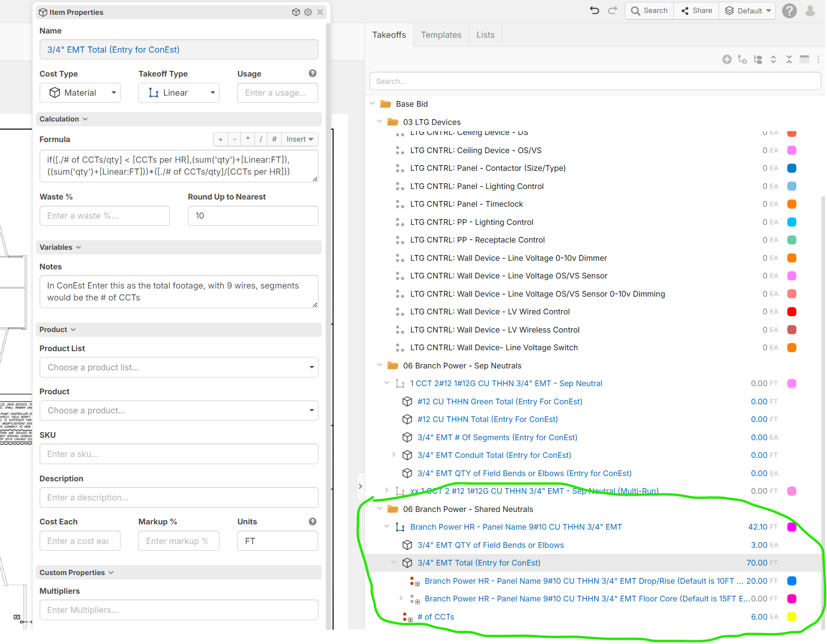
Task: Click the Usage help icon
Action: 312,73
